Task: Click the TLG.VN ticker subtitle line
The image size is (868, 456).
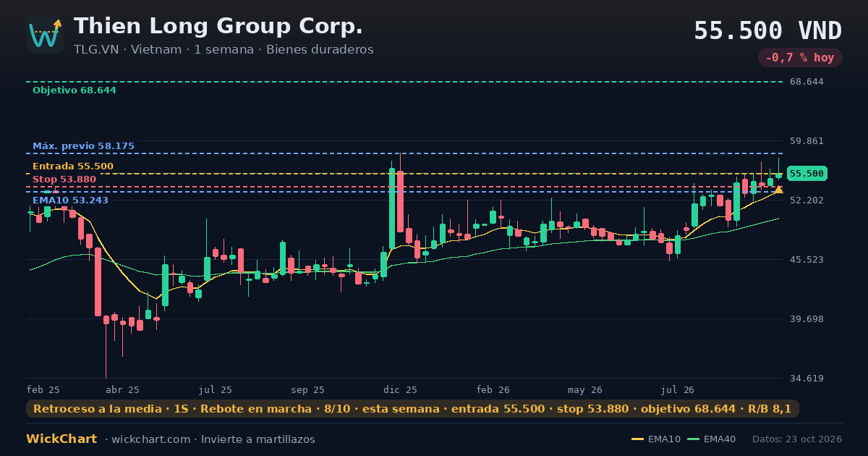Action: click(x=224, y=50)
